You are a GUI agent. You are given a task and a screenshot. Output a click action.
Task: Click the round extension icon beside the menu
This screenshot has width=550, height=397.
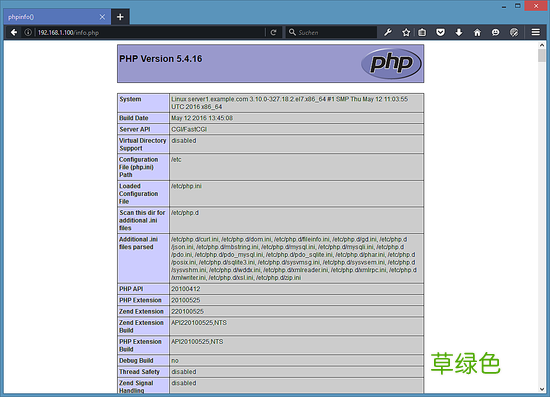pyautogui.click(x=514, y=33)
